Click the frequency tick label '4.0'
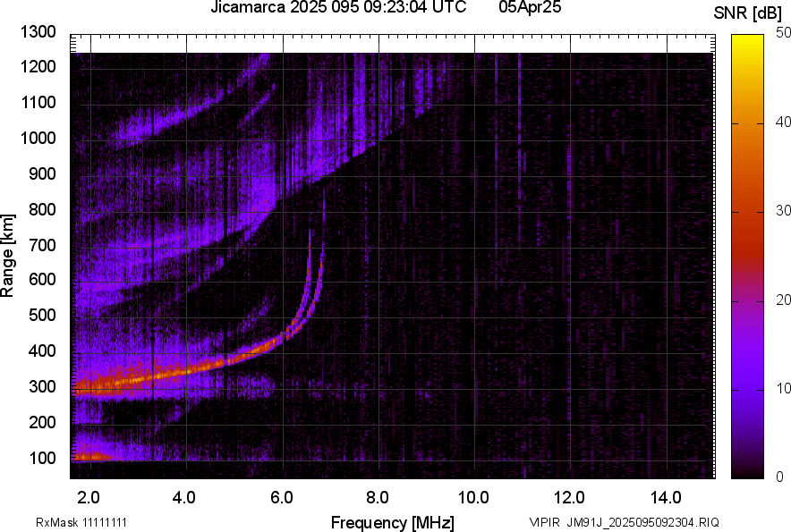This screenshot has width=791, height=532. pos(184,498)
